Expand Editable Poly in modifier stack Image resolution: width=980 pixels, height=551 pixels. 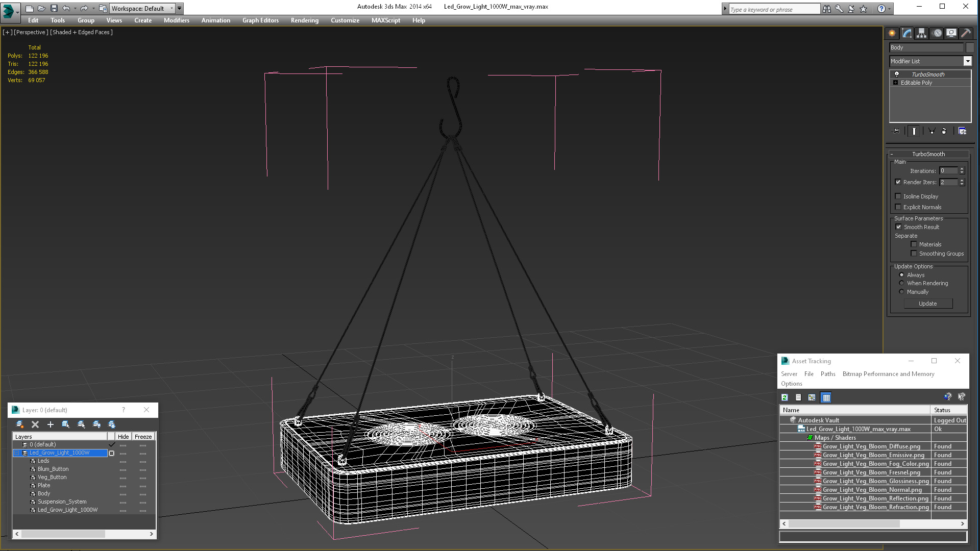tap(895, 83)
